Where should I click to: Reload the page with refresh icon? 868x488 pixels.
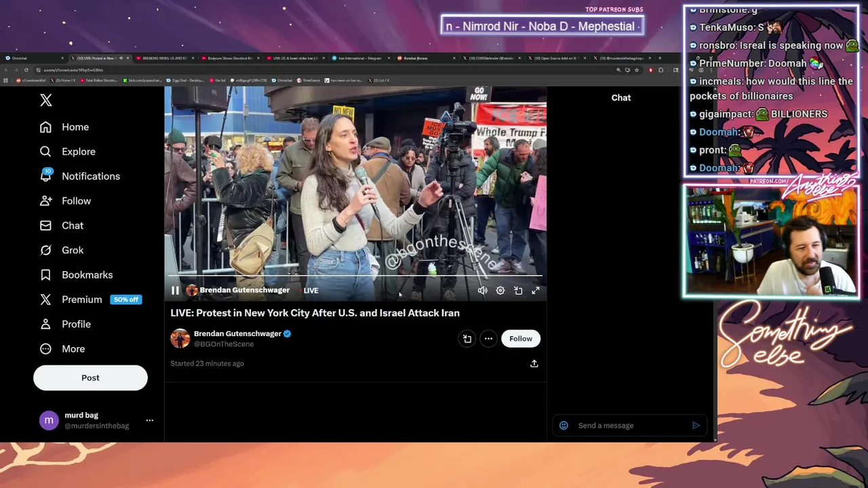click(26, 70)
